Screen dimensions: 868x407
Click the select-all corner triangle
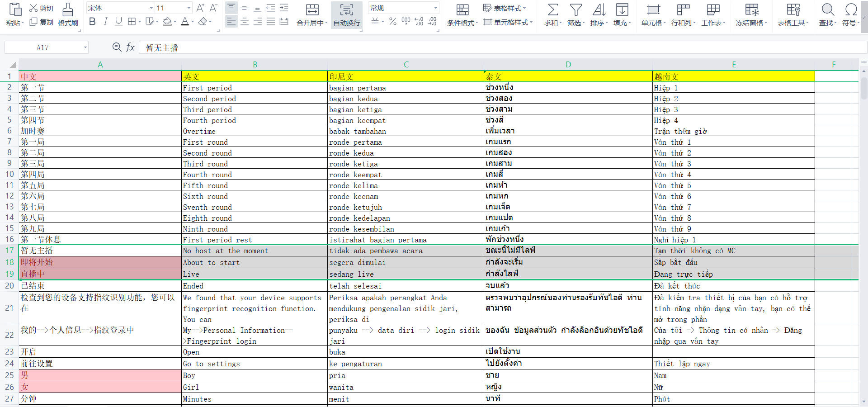13,65
